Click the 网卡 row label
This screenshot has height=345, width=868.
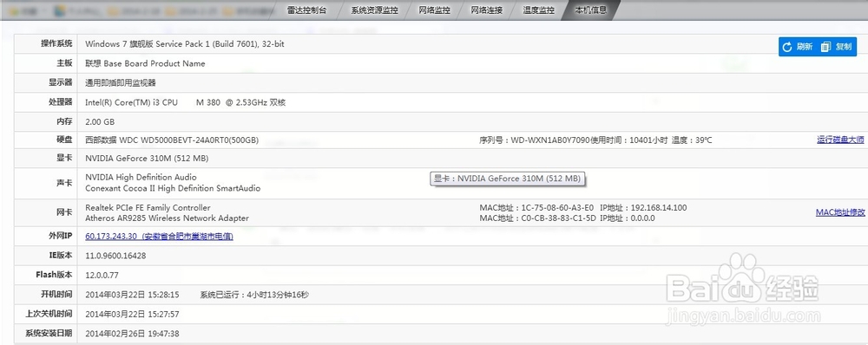pos(65,212)
